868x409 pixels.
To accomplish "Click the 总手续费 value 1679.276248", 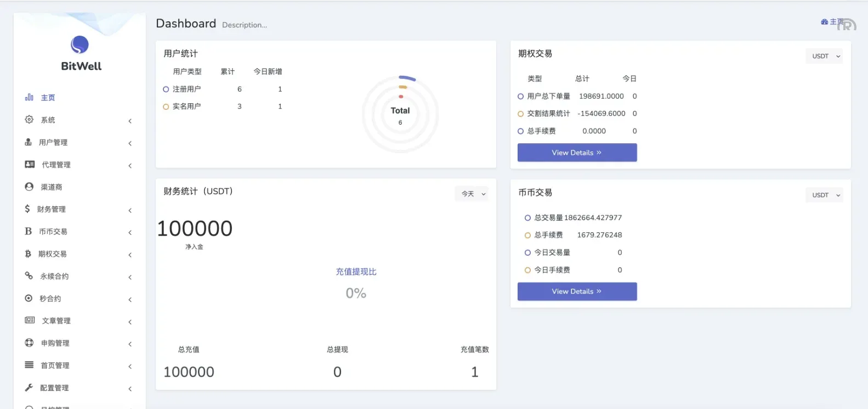I will point(599,235).
